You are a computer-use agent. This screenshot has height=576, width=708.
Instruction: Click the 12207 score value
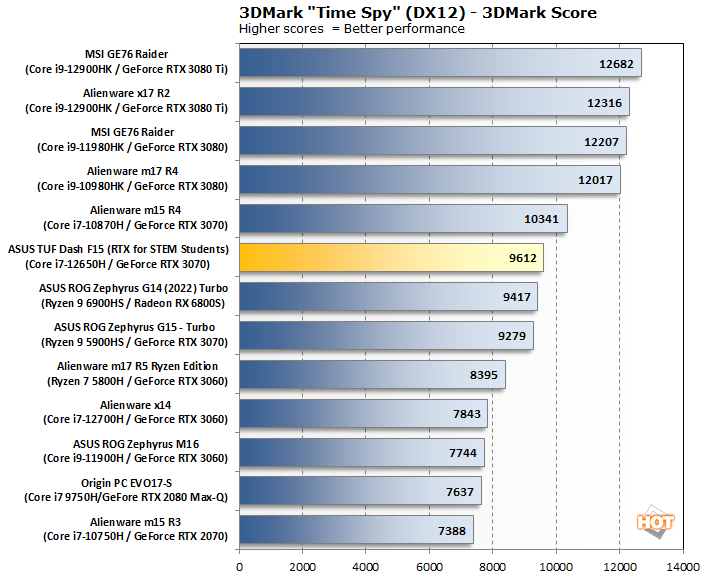pyautogui.click(x=602, y=141)
